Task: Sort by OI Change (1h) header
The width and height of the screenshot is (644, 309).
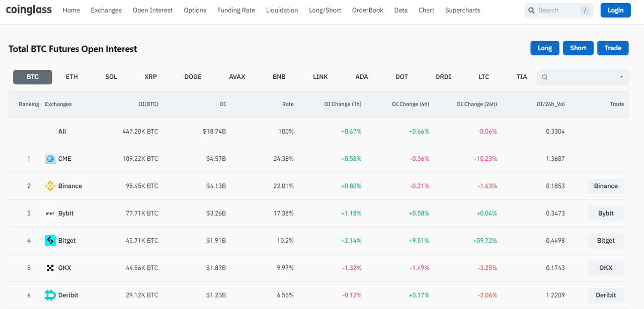Action: pos(343,105)
